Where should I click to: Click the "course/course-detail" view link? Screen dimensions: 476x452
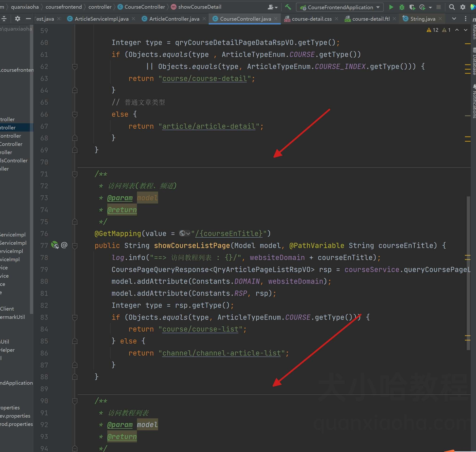coord(204,79)
